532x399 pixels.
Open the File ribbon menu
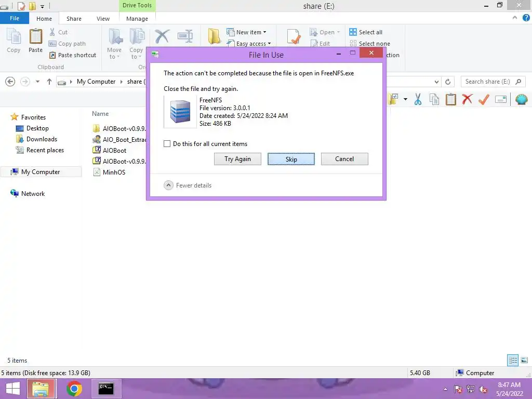(x=14, y=18)
